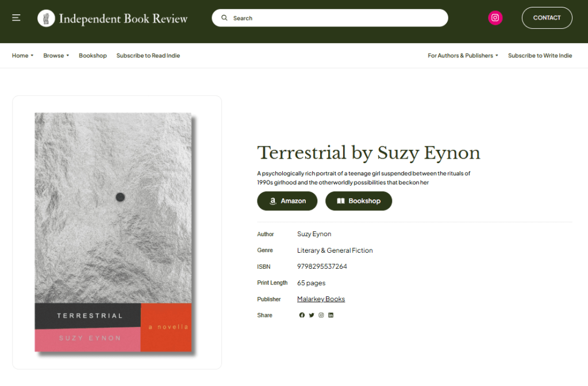588x386 pixels.
Task: Open the hamburger menu icon
Action: click(x=16, y=18)
